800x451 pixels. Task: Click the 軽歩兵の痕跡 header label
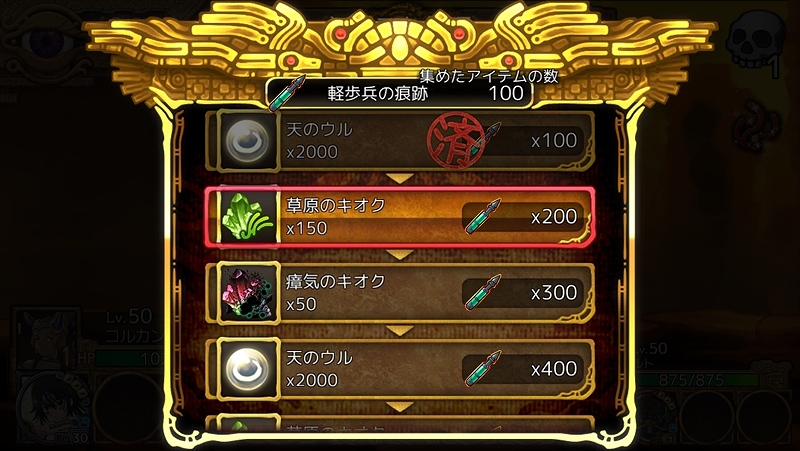pos(378,94)
